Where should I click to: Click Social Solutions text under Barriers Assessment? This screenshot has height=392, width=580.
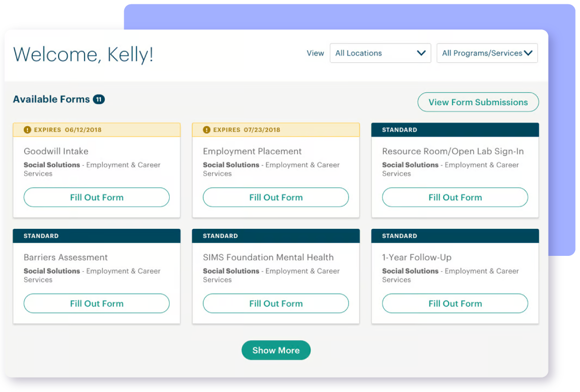pos(52,271)
